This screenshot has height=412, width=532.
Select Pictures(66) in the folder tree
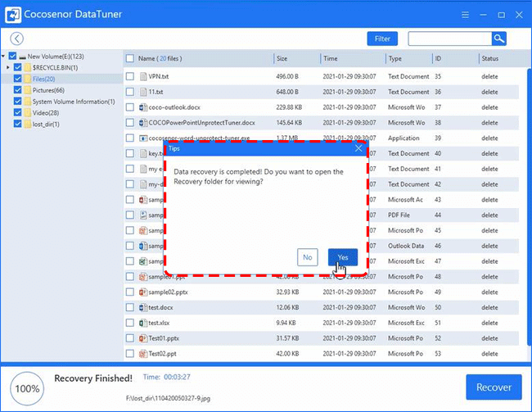[48, 90]
